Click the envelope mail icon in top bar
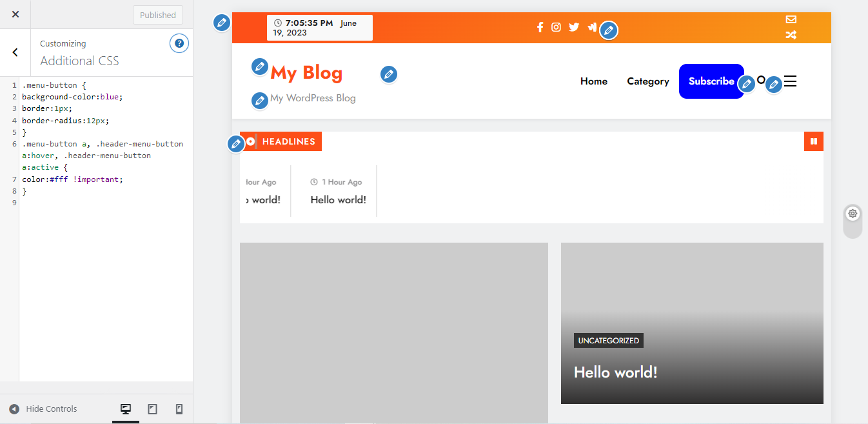Viewport: 868px width, 424px height. pyautogui.click(x=791, y=19)
